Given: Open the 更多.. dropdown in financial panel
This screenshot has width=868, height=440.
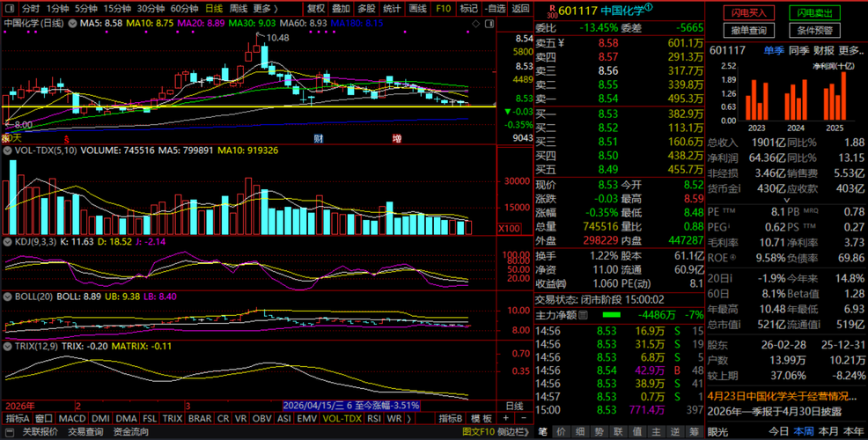Looking at the screenshot, I should coord(851,50).
